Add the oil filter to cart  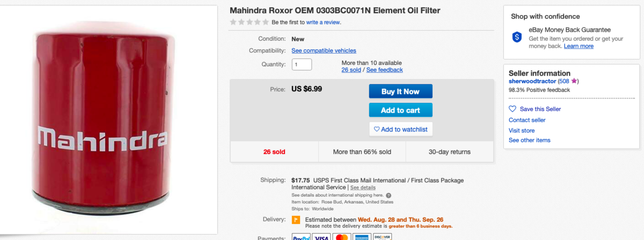pos(400,110)
